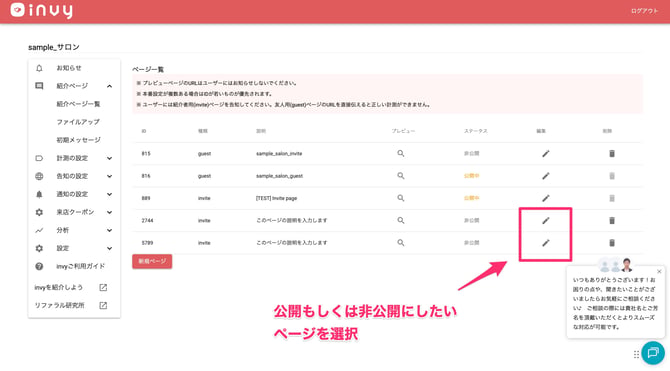The image size is (670, 371).
Task: Open the invyを紹介しよう link
Action: (59, 287)
